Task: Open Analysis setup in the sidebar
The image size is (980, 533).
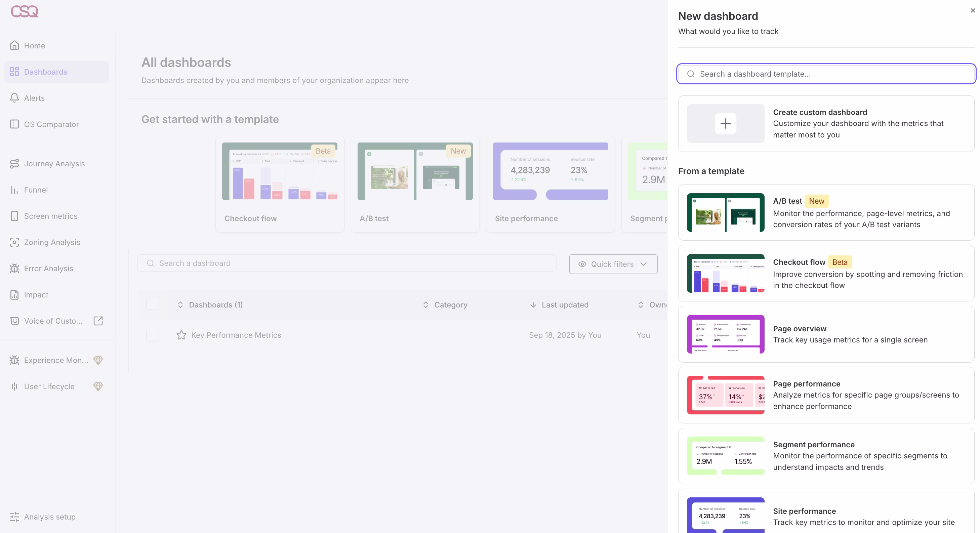Action: 49,517
